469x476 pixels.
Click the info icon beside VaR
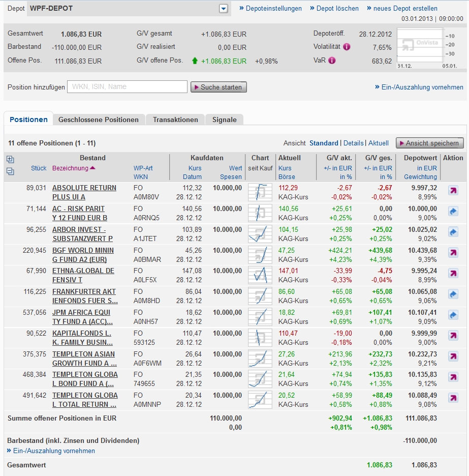332,61
